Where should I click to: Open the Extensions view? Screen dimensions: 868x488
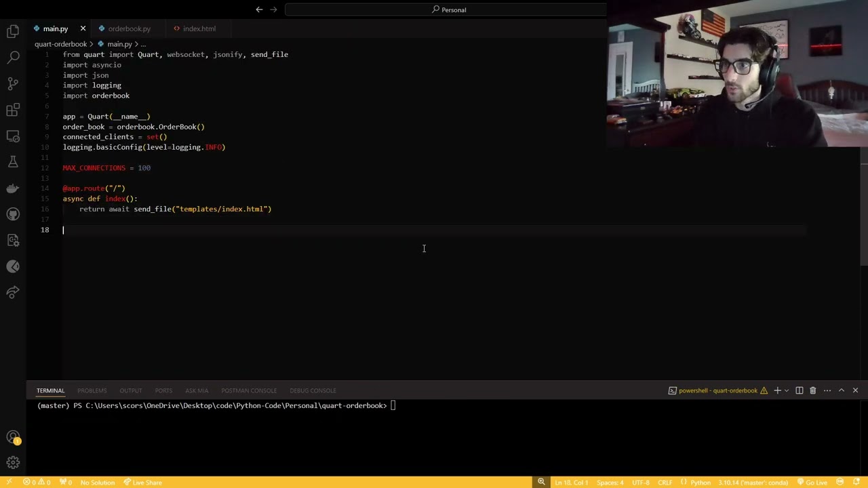coord(13,110)
